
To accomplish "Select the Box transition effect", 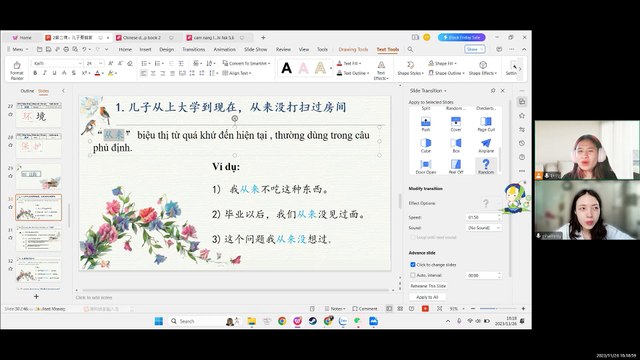I will coord(456,145).
